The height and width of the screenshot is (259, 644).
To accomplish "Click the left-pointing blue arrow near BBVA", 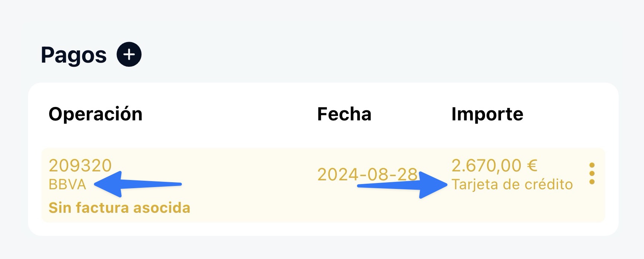I will [x=137, y=184].
